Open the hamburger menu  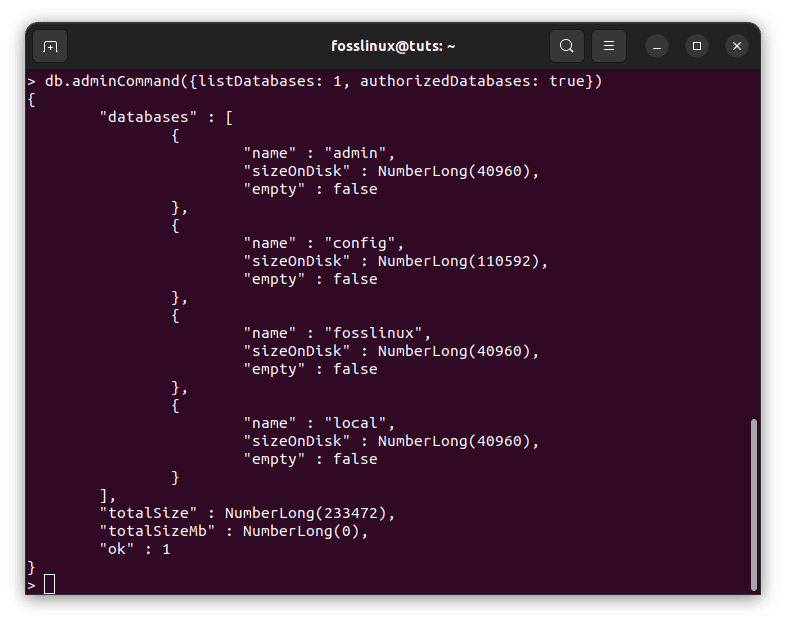[609, 46]
